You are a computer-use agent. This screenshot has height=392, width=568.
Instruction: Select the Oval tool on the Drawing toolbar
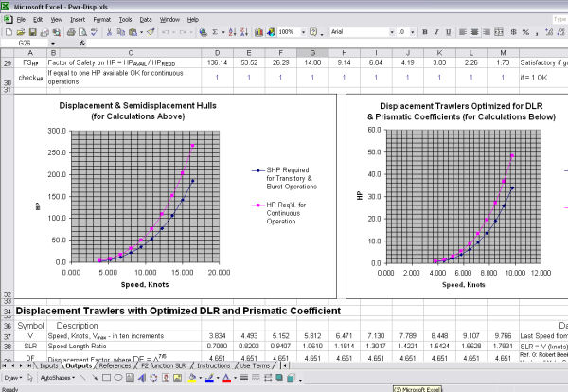[115, 376]
